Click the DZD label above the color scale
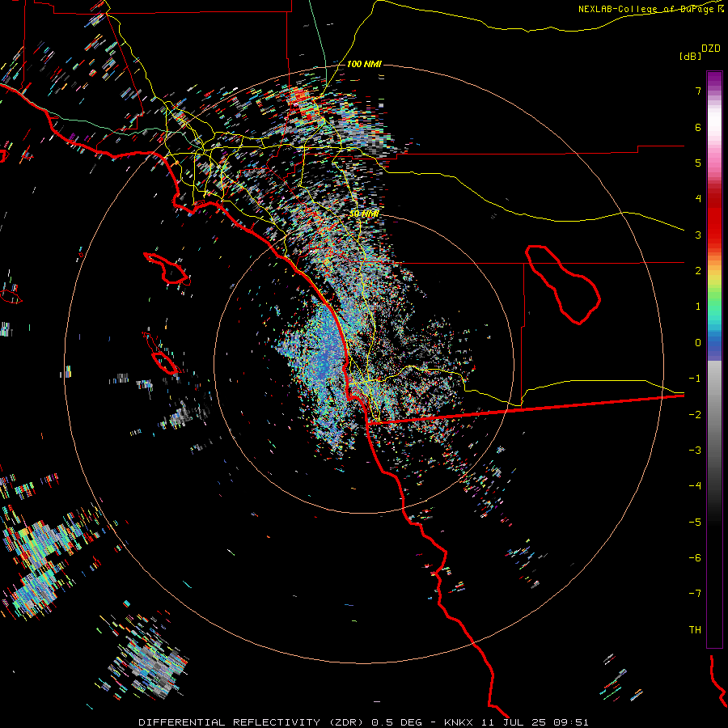The width and height of the screenshot is (728, 728). (x=711, y=49)
